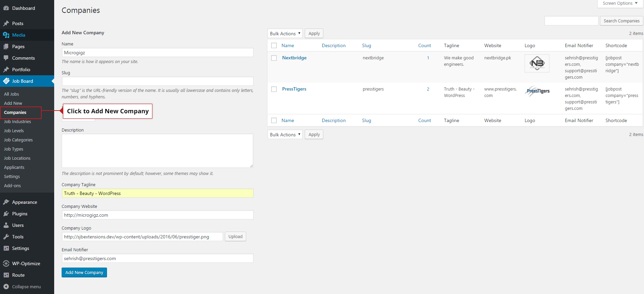Open Job Board Settings submenu item
The image size is (644, 294).
pos(12,176)
